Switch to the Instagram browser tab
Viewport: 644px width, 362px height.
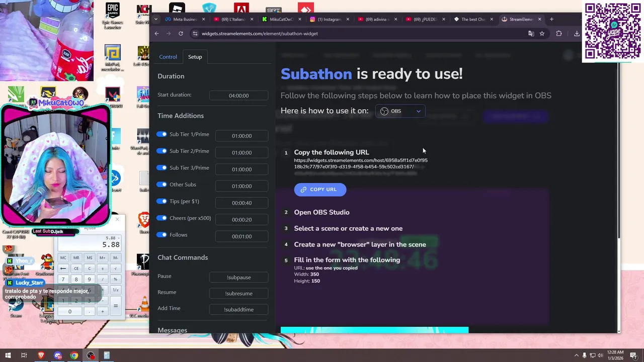329,19
